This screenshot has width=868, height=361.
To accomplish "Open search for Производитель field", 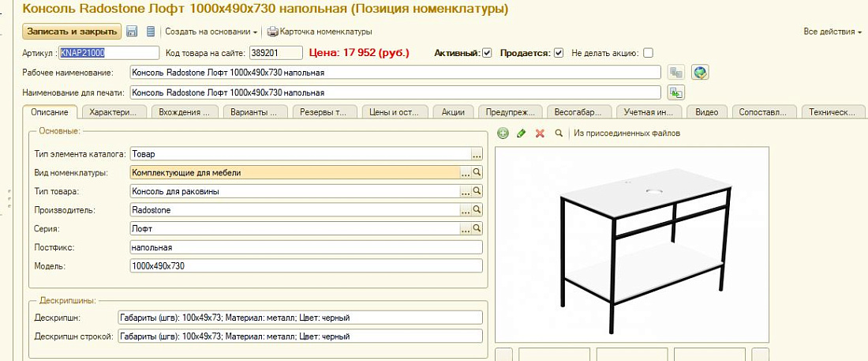I will pyautogui.click(x=477, y=210).
